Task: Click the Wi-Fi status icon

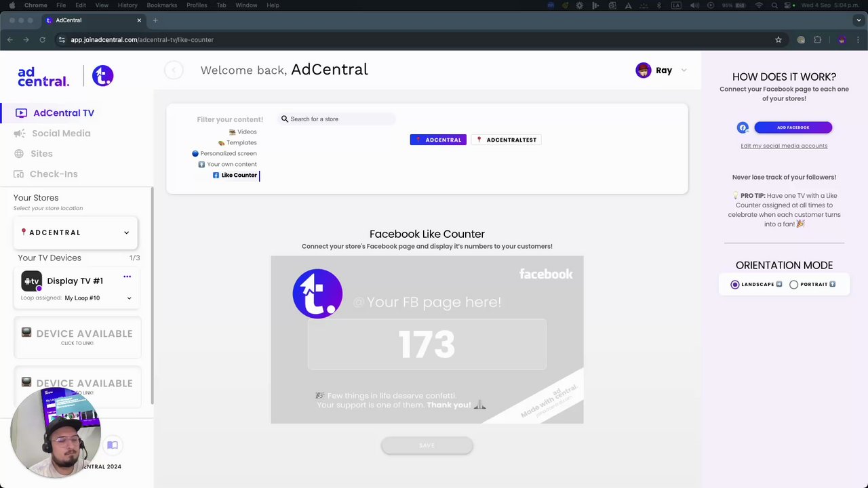Action: click(759, 5)
